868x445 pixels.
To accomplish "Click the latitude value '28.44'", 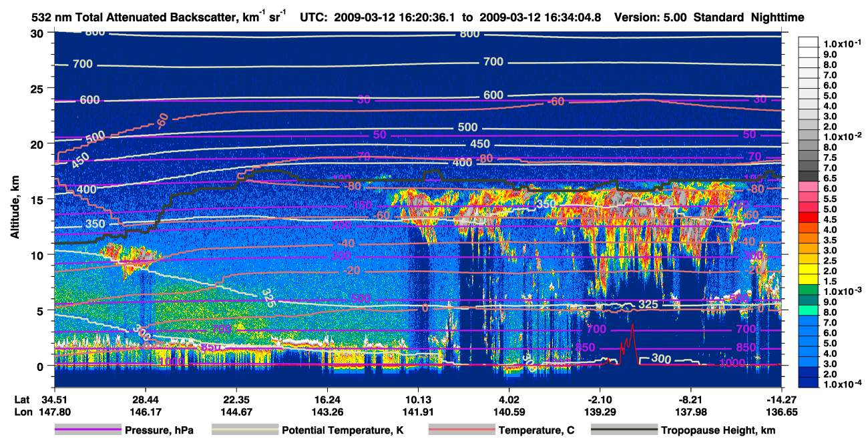I will [x=145, y=400].
